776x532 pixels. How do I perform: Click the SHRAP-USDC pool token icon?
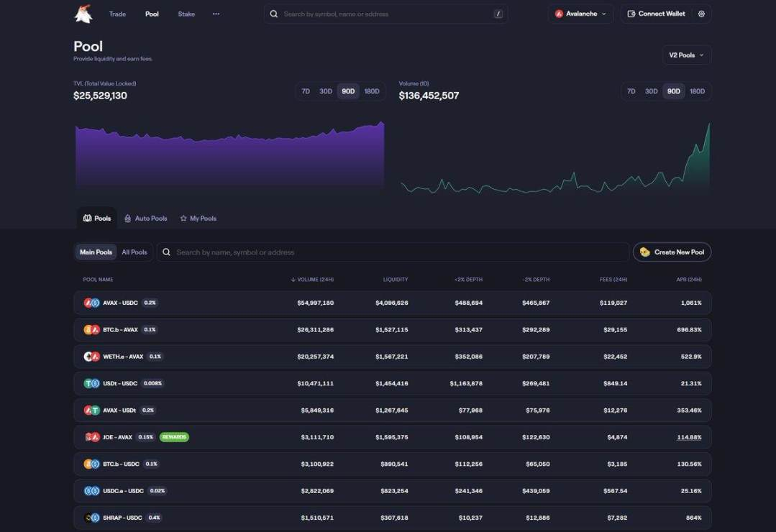tap(91, 518)
